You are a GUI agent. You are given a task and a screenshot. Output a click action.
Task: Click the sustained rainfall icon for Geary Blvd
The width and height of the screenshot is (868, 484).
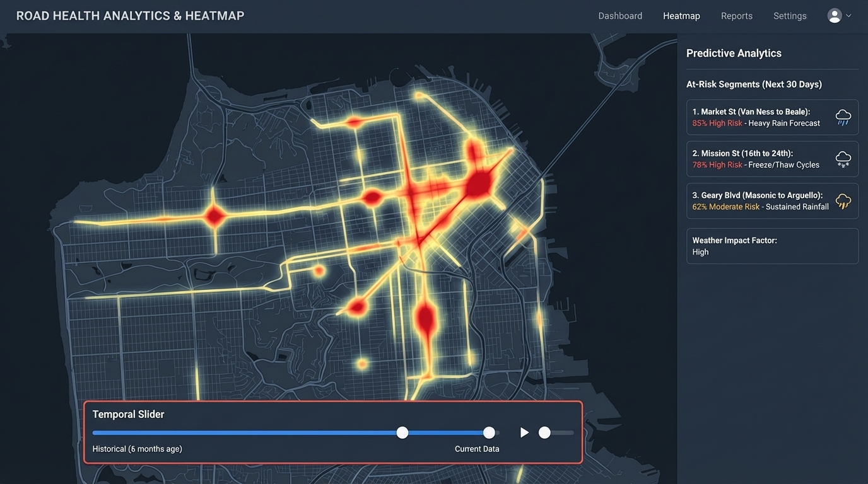pos(843,201)
